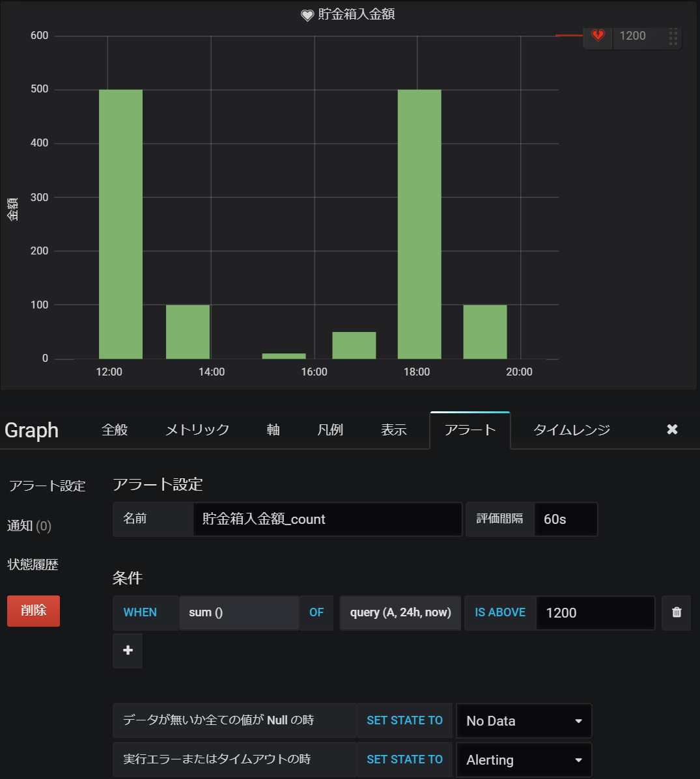Viewport: 700px width, 779px height.
Task: Click the panel title 貯金箱入金額
Action: [356, 14]
